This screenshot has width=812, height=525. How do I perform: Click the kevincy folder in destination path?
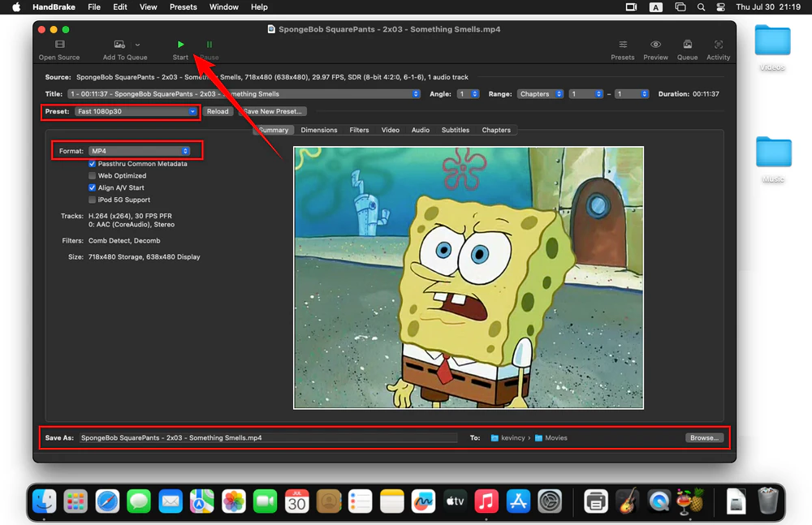[508, 437]
